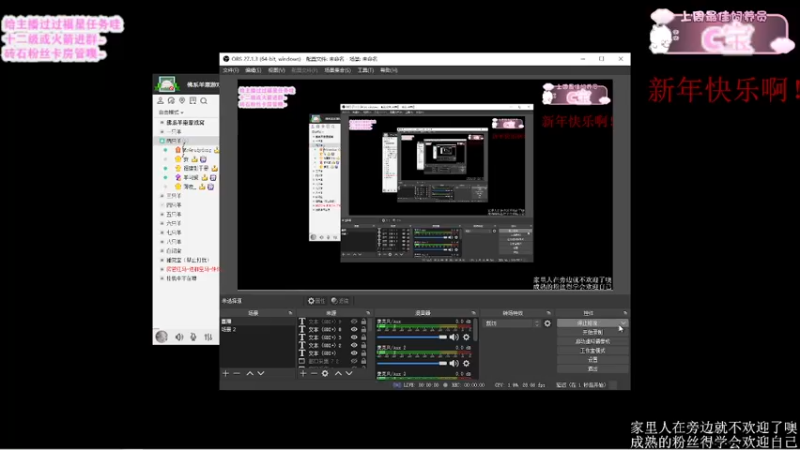Toggle visibility of 文本 (GDI+) 3 source
Screen dimensions: 800x450
click(354, 337)
